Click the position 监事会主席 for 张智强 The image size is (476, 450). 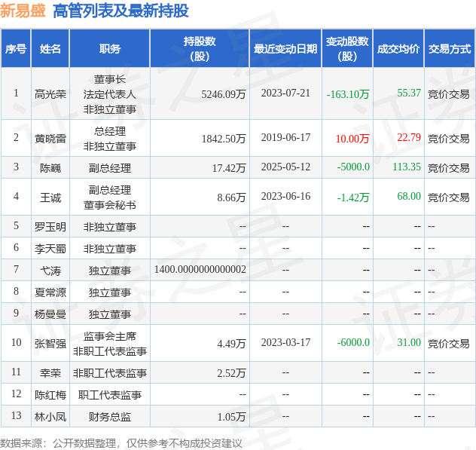110,336
